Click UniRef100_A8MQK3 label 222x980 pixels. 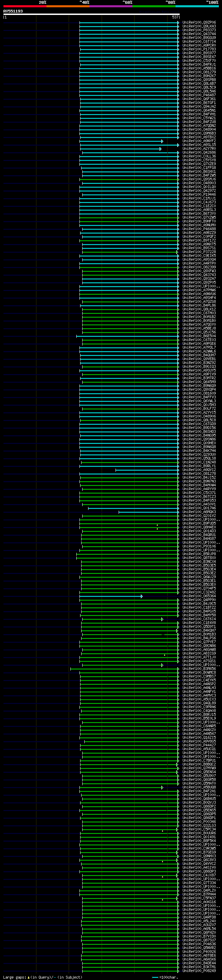199,512
